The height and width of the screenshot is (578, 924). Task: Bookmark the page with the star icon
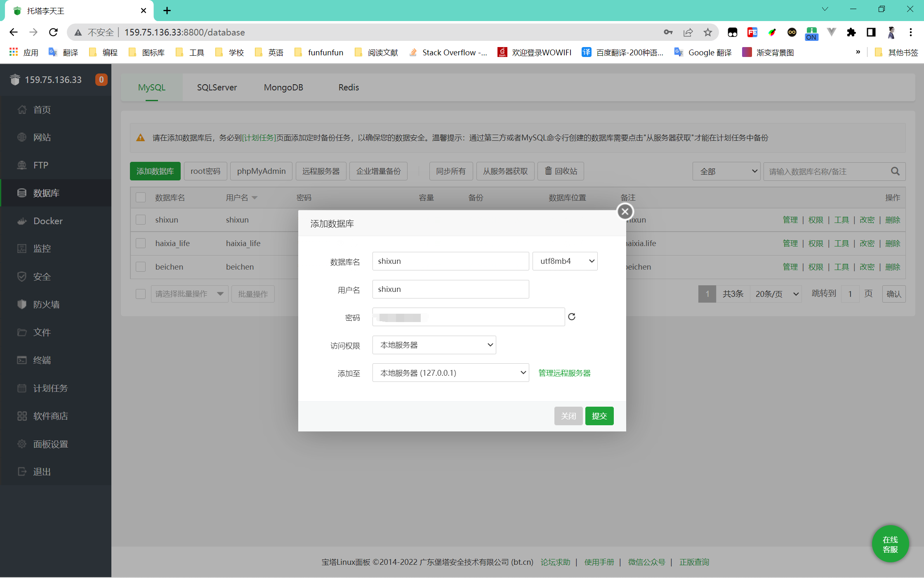pyautogui.click(x=708, y=32)
